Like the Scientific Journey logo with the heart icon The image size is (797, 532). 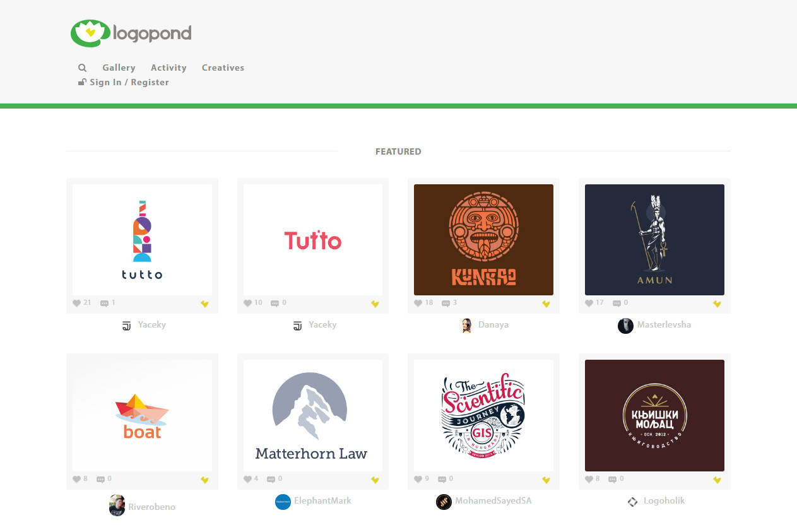point(418,479)
